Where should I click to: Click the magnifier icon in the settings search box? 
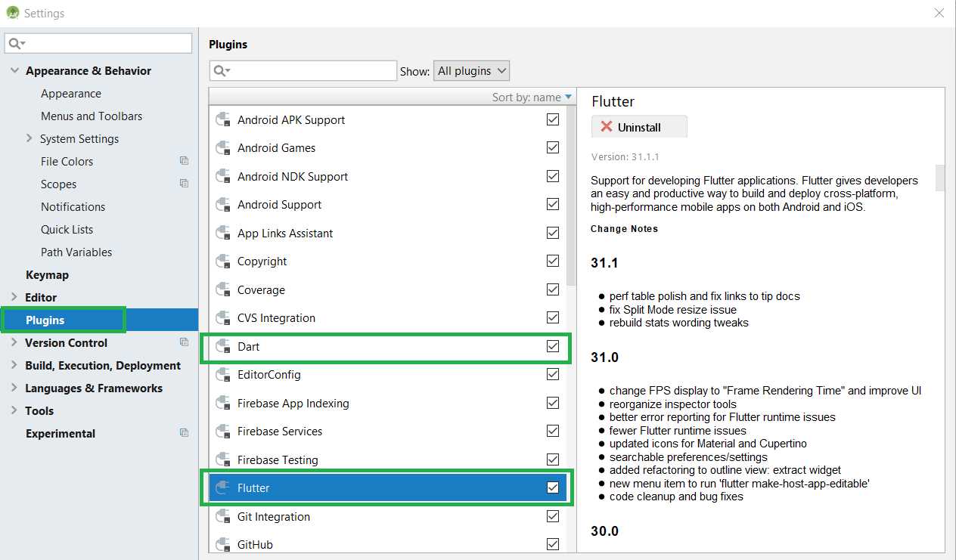coord(15,43)
